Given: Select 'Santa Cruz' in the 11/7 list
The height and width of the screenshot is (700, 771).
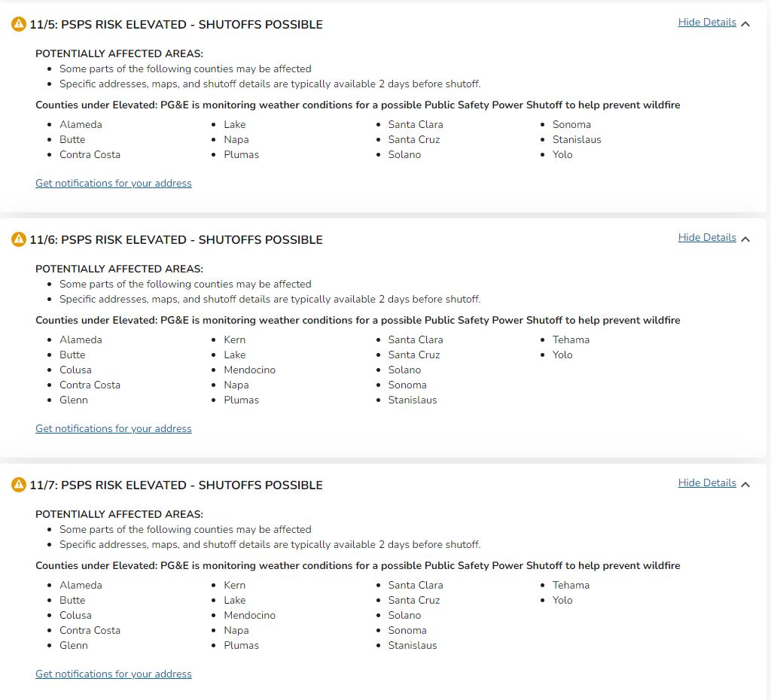Looking at the screenshot, I should (414, 600).
